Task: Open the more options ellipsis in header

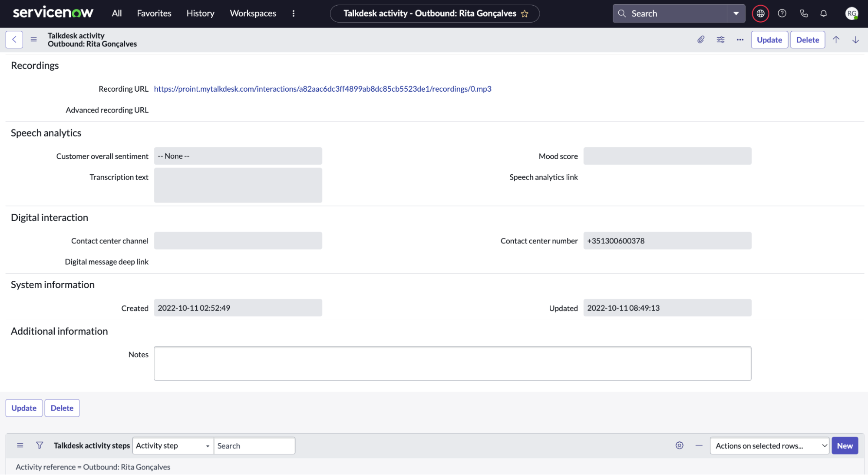Action: [x=740, y=40]
